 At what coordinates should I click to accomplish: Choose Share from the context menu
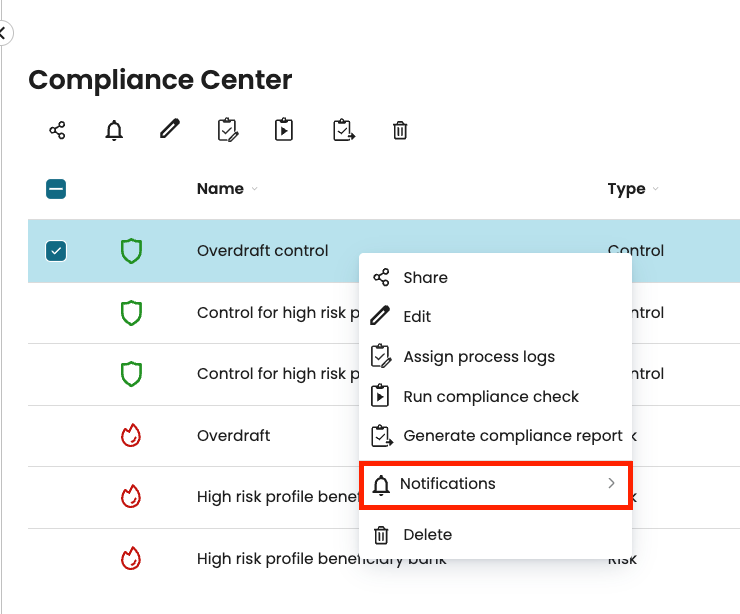pyautogui.click(x=425, y=278)
